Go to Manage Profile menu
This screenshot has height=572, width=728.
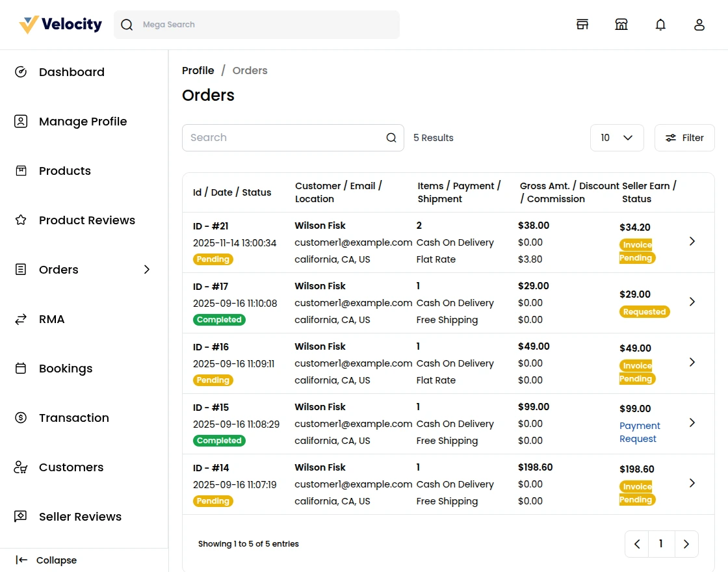point(83,122)
